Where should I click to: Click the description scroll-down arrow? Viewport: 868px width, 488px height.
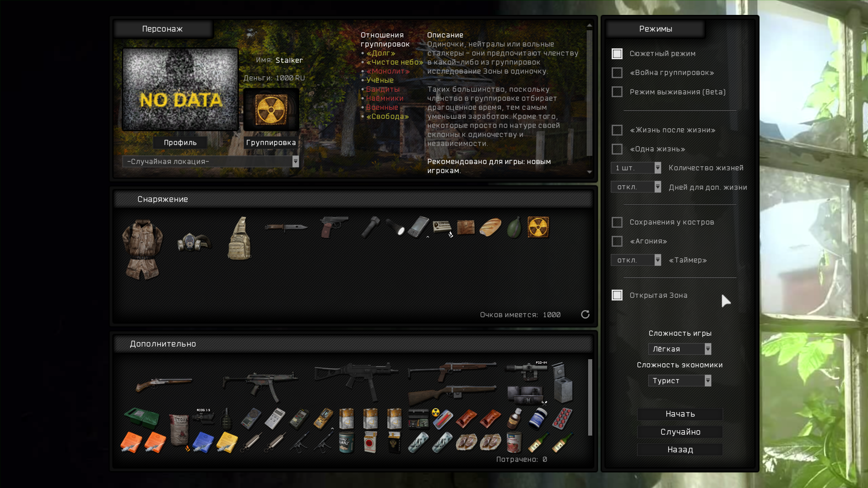[x=590, y=172]
